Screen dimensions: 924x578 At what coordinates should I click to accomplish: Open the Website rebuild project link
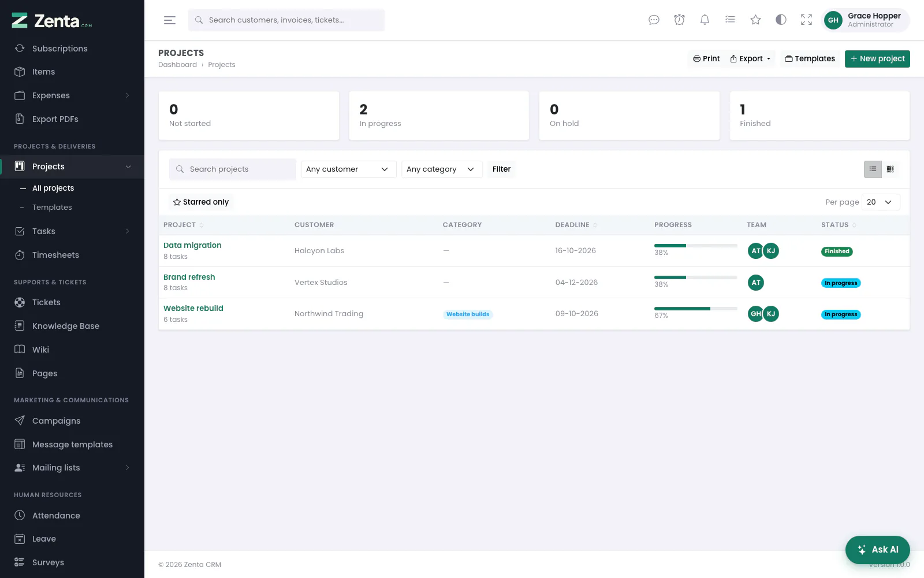[x=193, y=308]
